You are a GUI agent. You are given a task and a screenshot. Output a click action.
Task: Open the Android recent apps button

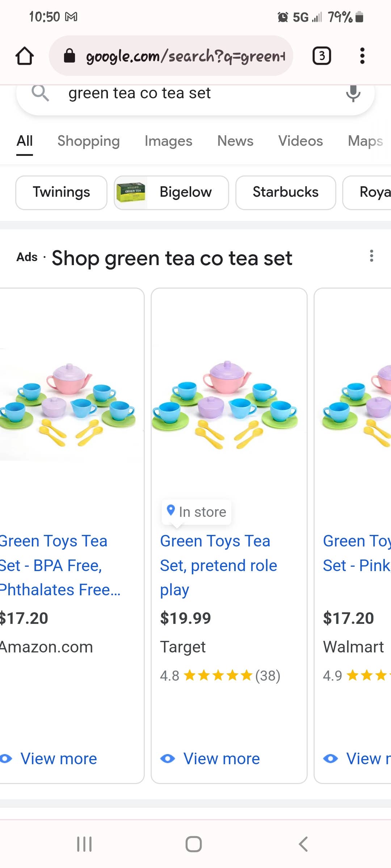coord(84,844)
